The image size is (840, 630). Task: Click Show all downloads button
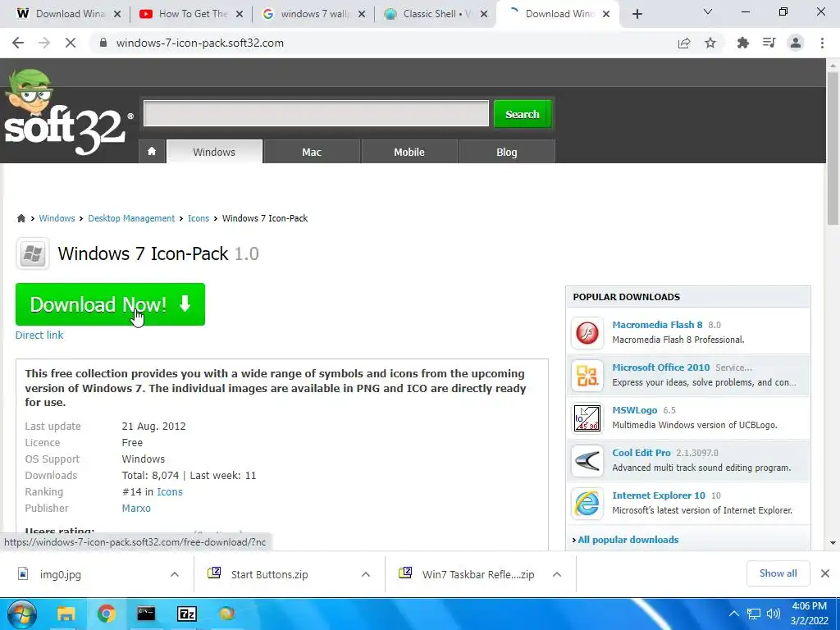pyautogui.click(x=778, y=573)
